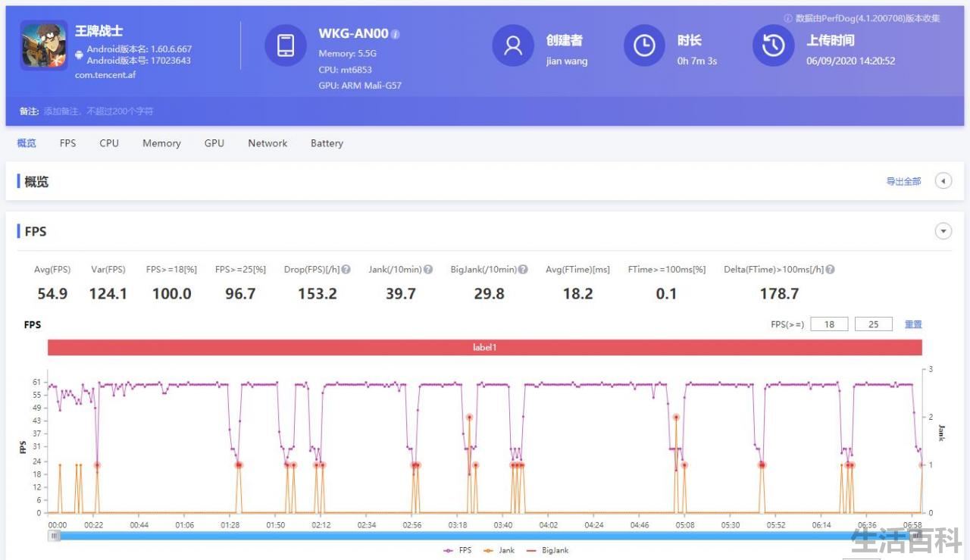The width and height of the screenshot is (970, 560).
Task: Switch to the 概览 tab
Action: tap(27, 143)
